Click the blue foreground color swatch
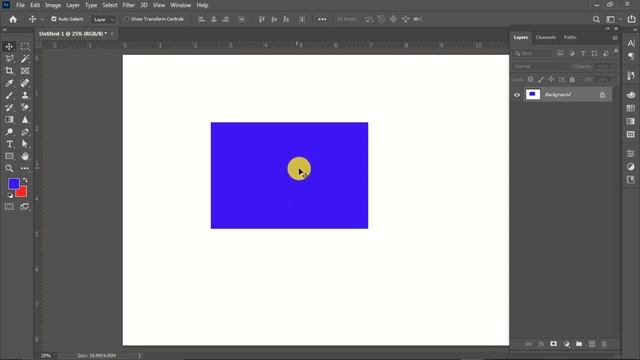This screenshot has height=360, width=640. [13, 184]
